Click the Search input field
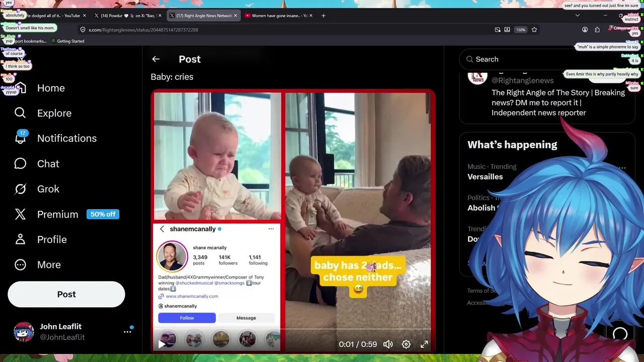Image resolution: width=644 pixels, height=362 pixels. coord(547,59)
